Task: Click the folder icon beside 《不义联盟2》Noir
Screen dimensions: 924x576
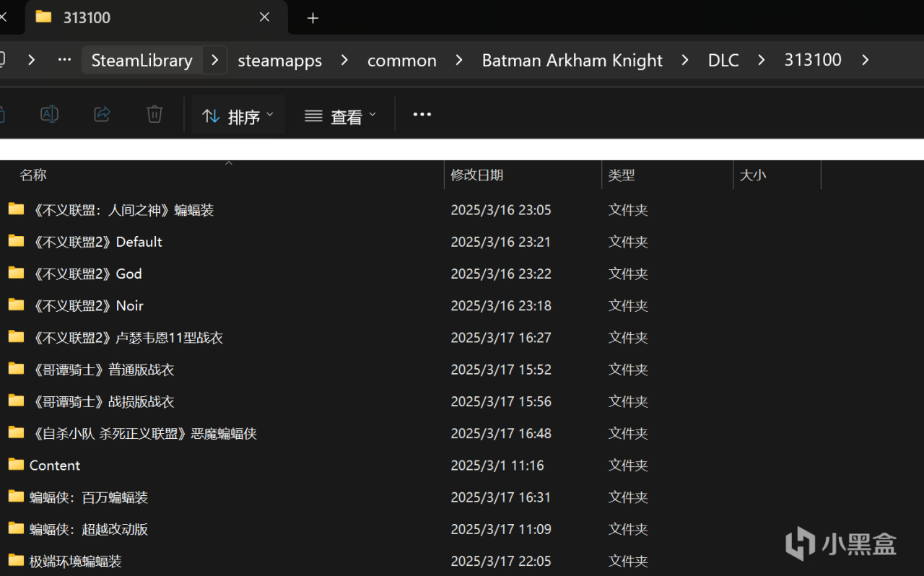Action: (x=16, y=305)
